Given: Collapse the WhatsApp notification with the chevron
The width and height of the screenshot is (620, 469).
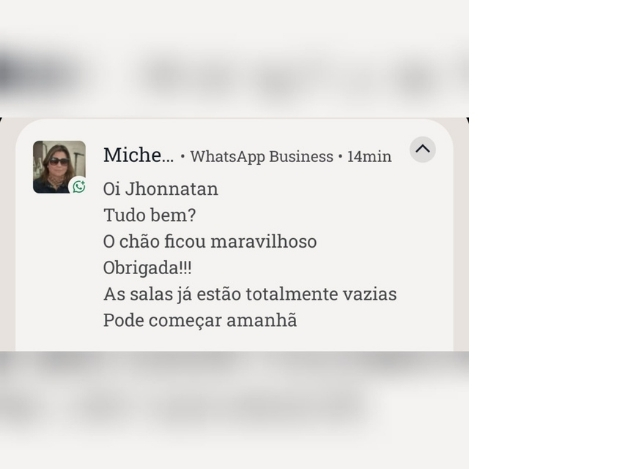Looking at the screenshot, I should [x=422, y=149].
